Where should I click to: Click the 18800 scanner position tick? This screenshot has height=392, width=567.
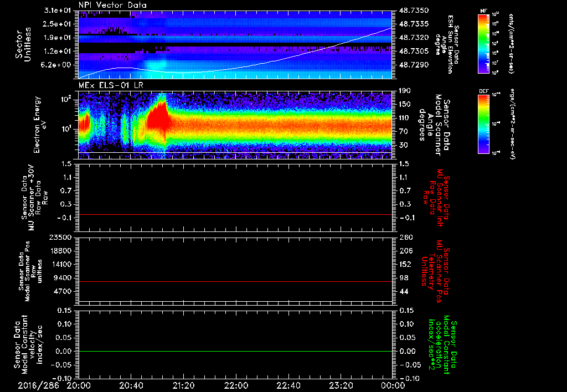[x=62, y=251]
